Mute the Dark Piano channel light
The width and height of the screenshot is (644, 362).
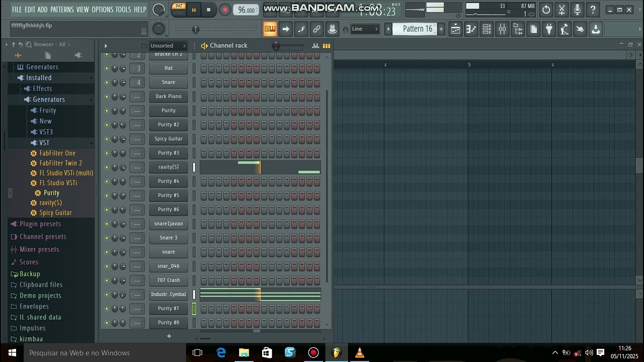(106, 97)
